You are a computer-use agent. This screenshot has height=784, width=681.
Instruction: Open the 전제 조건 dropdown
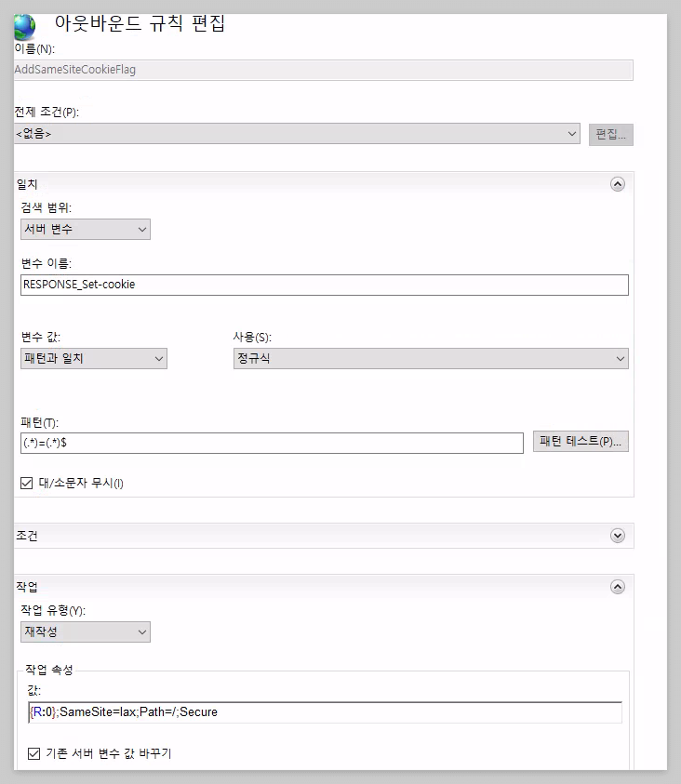point(297,134)
